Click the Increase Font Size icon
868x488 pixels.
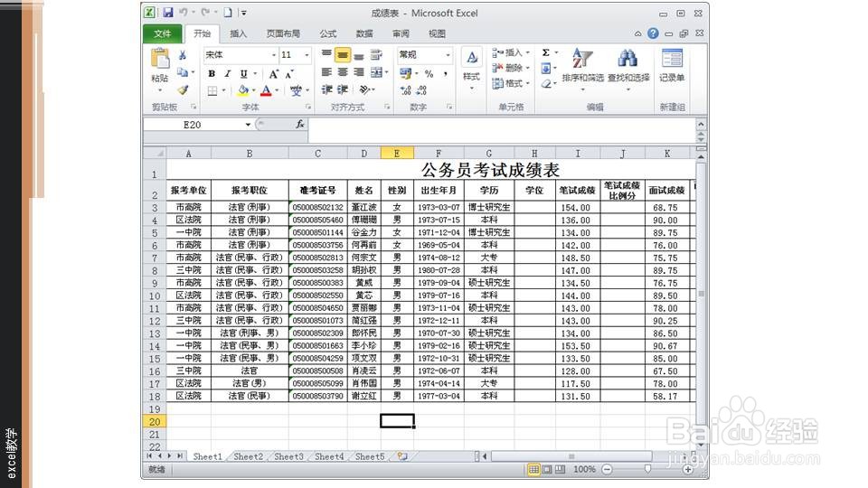(273, 73)
